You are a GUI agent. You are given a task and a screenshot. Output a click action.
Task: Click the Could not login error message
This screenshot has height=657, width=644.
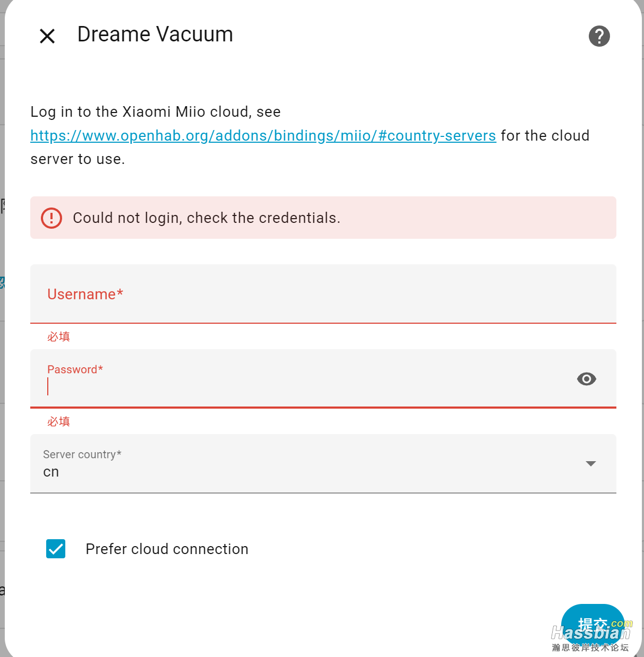point(207,218)
